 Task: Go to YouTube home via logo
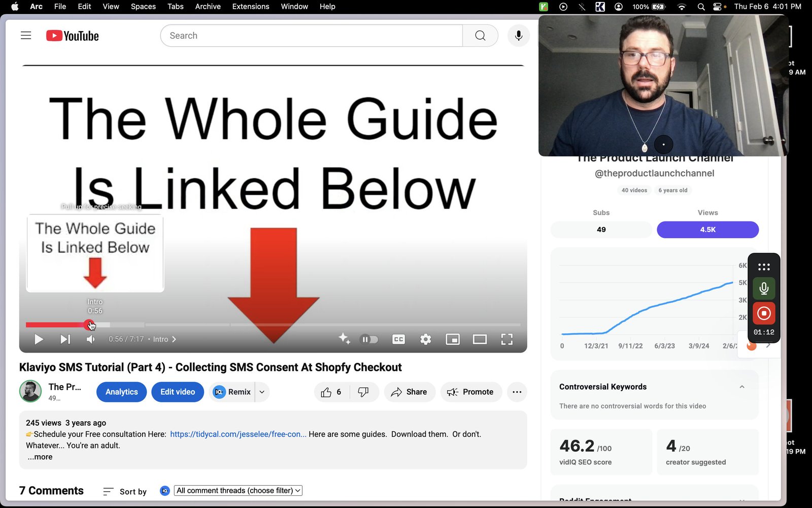point(73,36)
